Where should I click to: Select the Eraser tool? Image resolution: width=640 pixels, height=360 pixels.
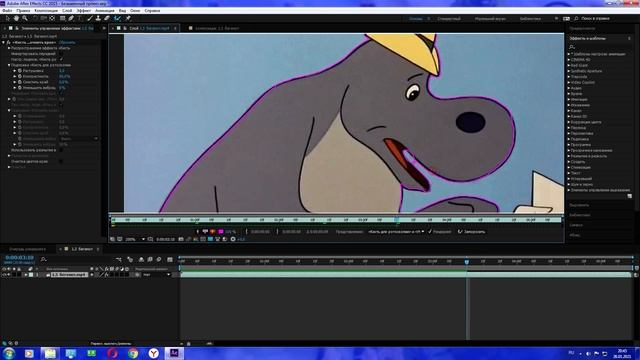[107, 18]
